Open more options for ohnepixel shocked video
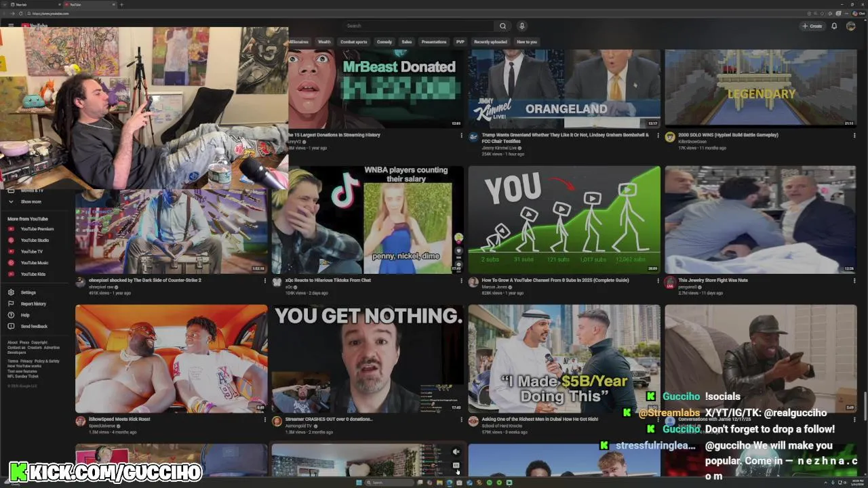This screenshot has width=868, height=488. pos(265,281)
